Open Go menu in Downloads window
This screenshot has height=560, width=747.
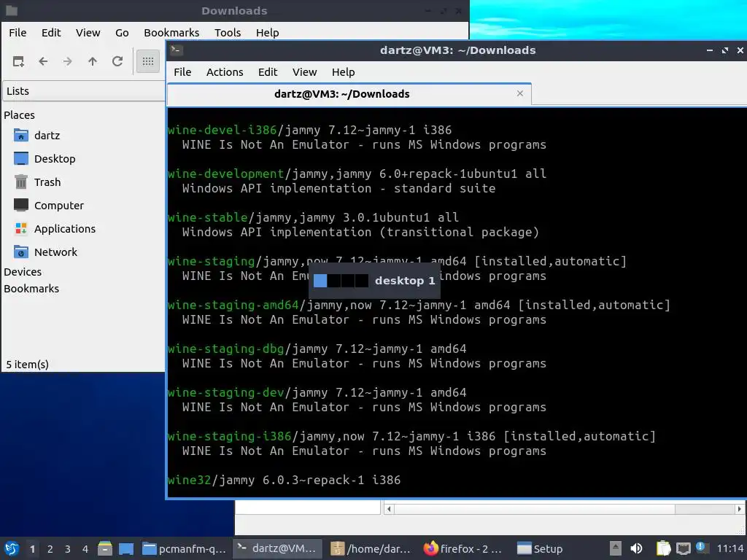click(122, 33)
